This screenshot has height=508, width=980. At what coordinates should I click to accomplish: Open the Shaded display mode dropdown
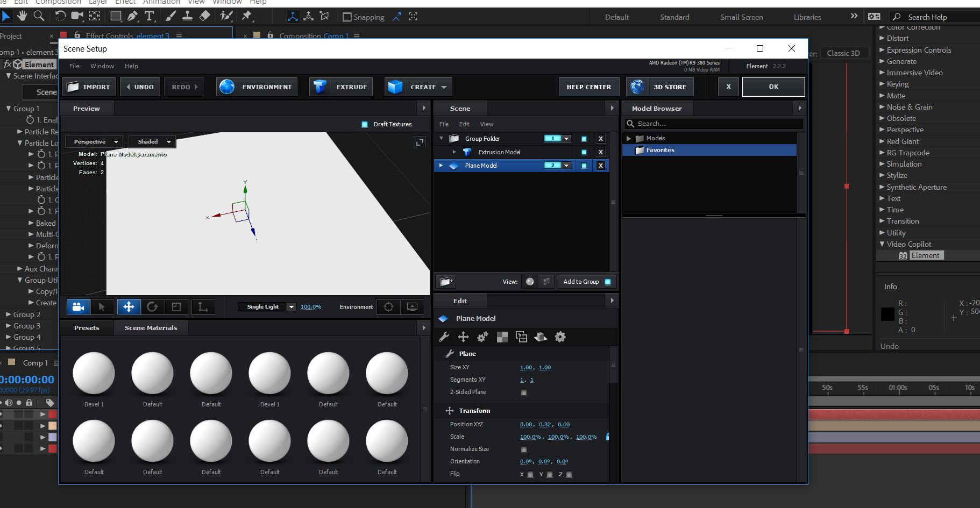[153, 142]
